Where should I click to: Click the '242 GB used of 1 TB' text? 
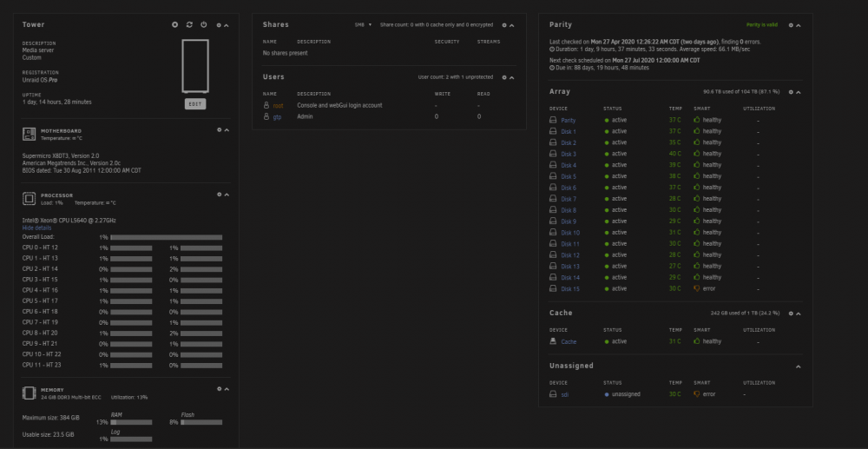[x=745, y=314]
